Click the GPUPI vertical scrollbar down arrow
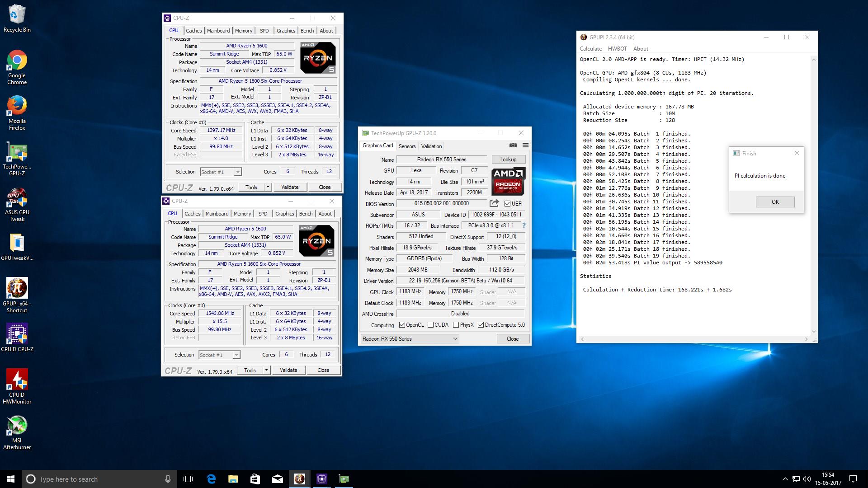This screenshot has width=868, height=488. [814, 332]
